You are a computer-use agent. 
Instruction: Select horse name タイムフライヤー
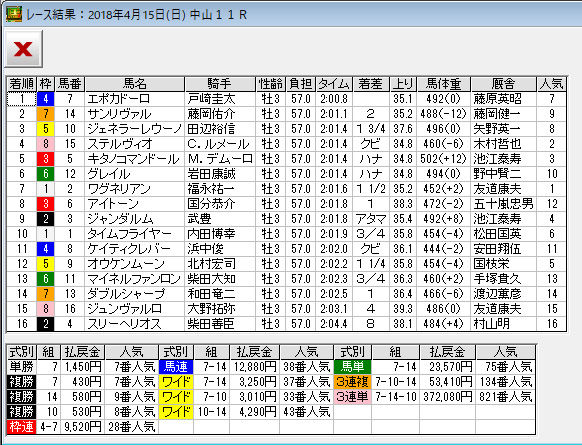click(130, 234)
